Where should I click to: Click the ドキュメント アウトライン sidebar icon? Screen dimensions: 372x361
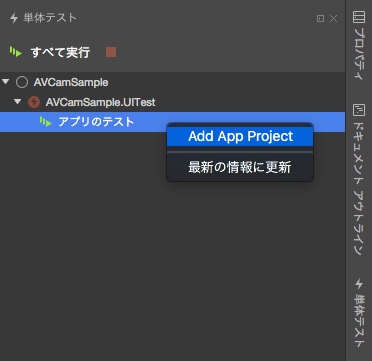[359, 110]
